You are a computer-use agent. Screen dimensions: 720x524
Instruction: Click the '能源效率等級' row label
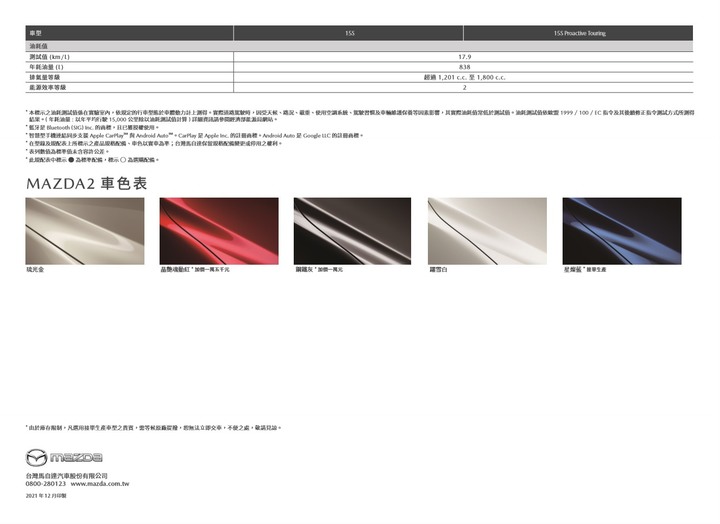(x=47, y=87)
